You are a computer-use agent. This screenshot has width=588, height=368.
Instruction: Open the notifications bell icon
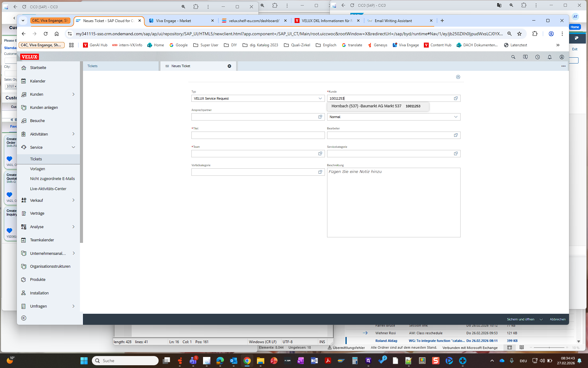[550, 57]
